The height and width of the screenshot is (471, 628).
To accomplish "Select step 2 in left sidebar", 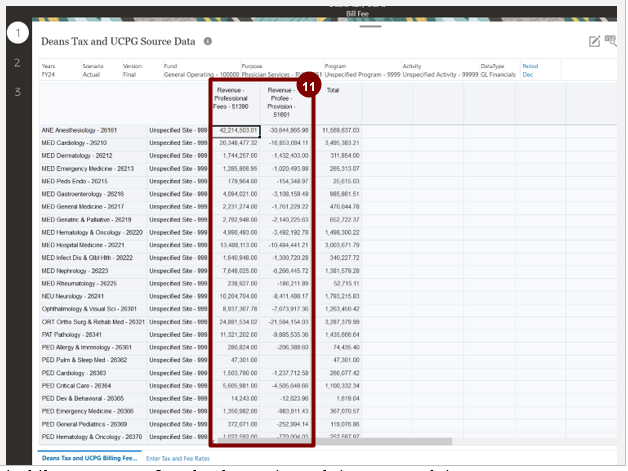I will point(17,63).
